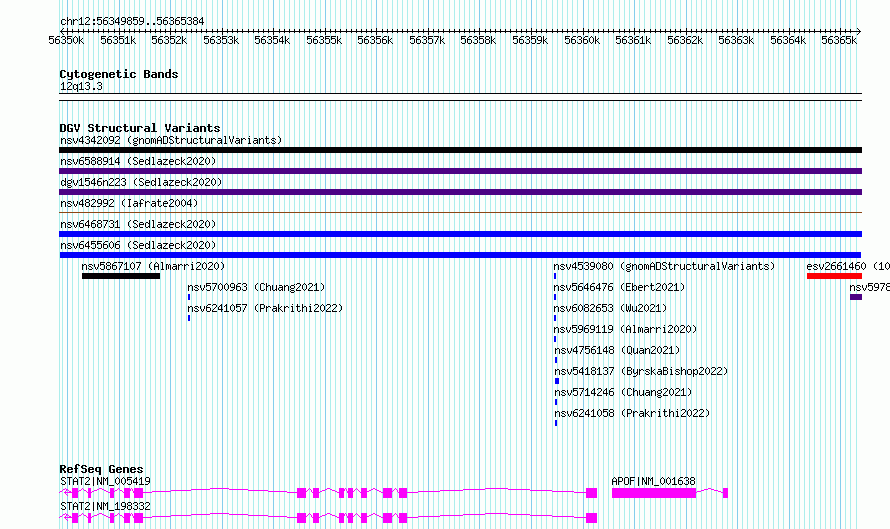Click the 56355k ruler tick label
This screenshot has width=890, height=529.
tap(324, 40)
